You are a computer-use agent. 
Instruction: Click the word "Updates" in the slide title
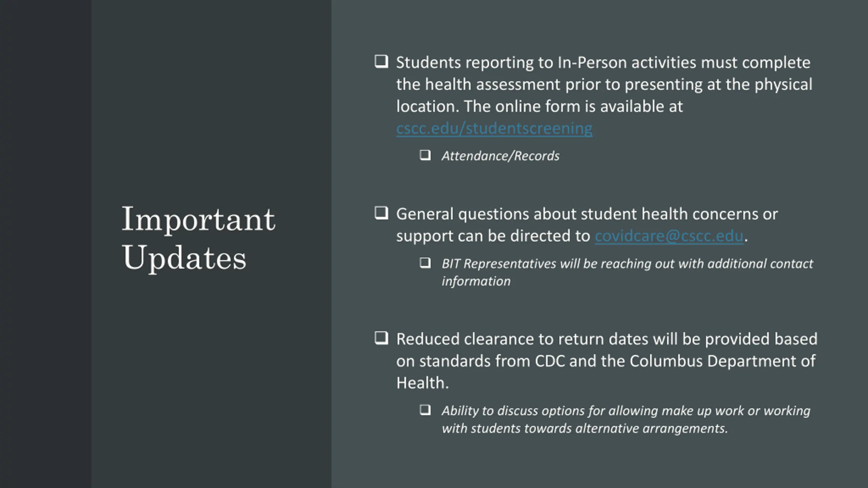click(x=184, y=258)
